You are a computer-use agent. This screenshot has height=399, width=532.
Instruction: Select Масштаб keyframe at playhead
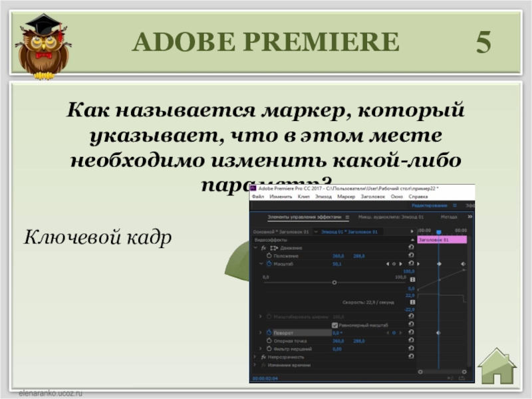point(439,264)
